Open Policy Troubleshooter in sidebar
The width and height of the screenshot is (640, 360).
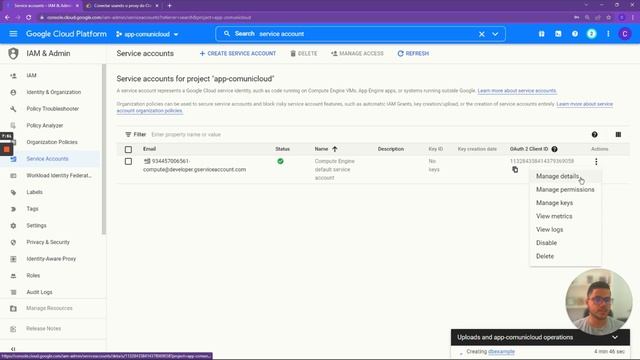click(53, 109)
